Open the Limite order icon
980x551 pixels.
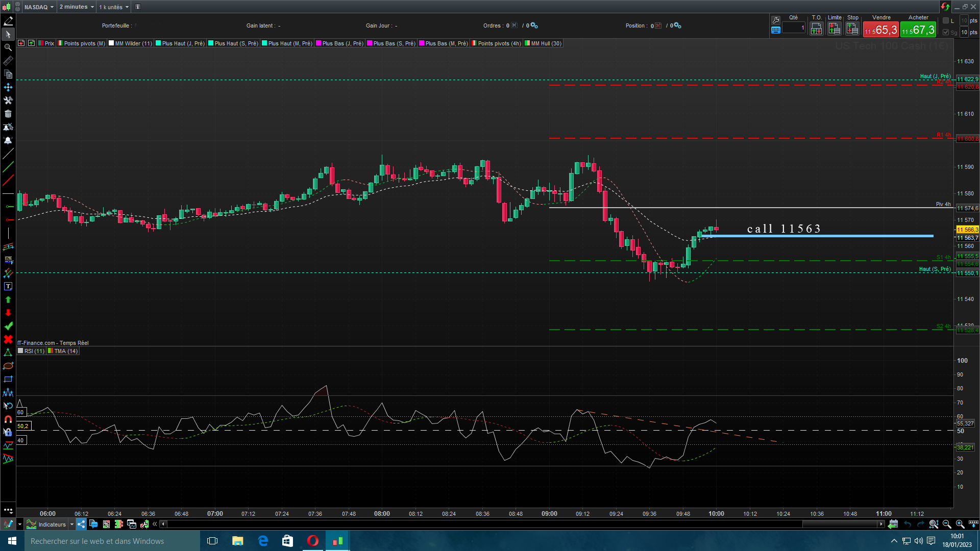pos(834,29)
